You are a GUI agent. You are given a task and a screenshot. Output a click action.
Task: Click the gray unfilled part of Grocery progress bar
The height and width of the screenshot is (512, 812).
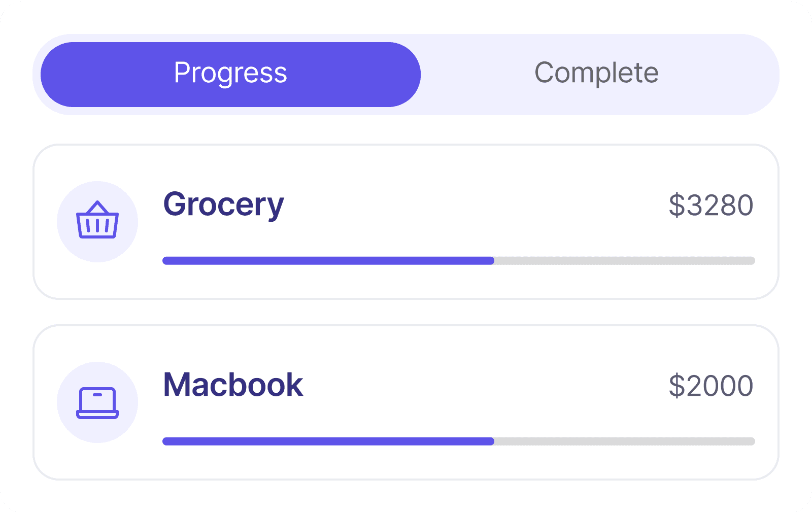[x=624, y=261]
